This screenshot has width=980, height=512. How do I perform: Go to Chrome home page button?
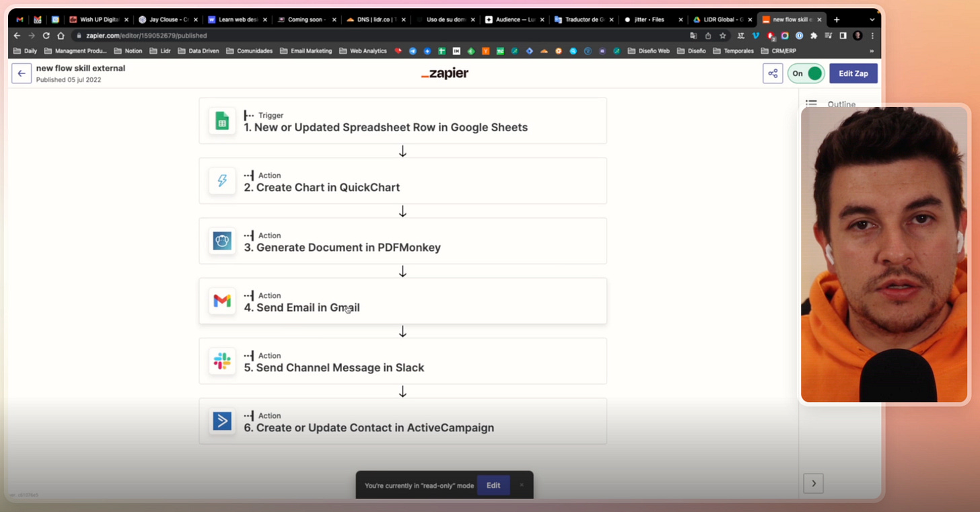[61, 36]
